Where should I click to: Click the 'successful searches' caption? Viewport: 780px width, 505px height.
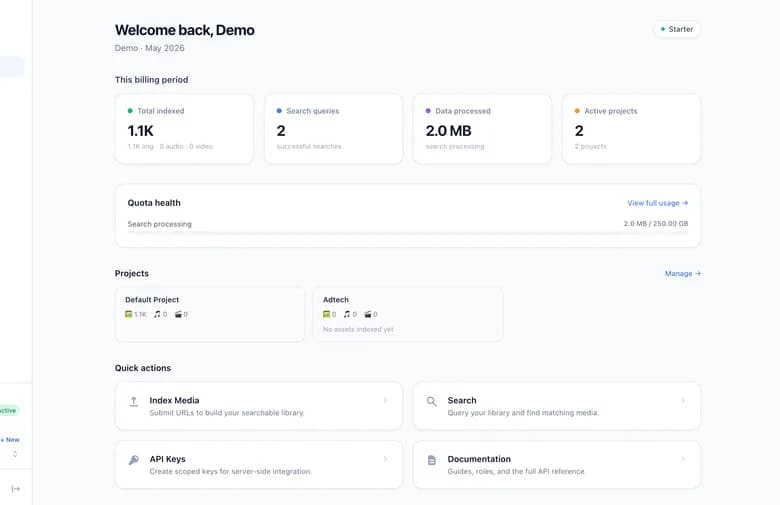309,146
